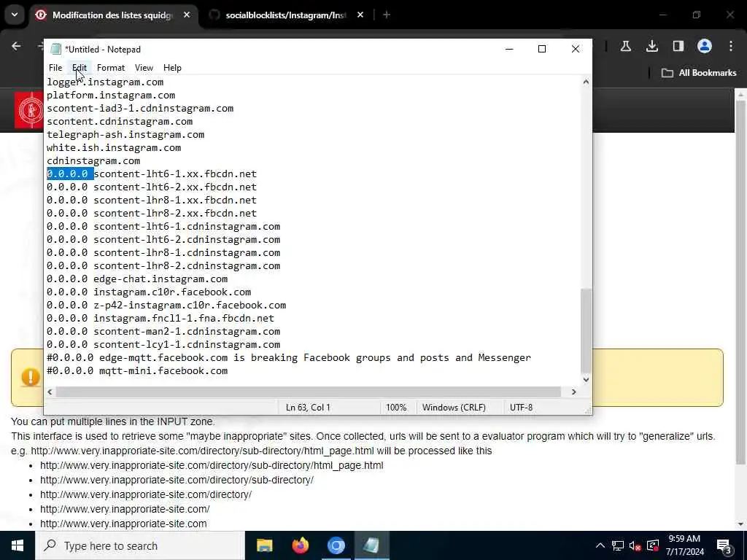Maximize the Notepad window

click(x=542, y=49)
